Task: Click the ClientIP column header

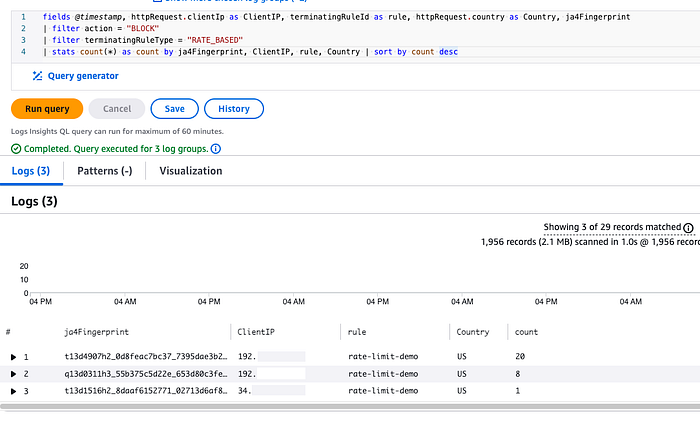Action: [x=256, y=332]
